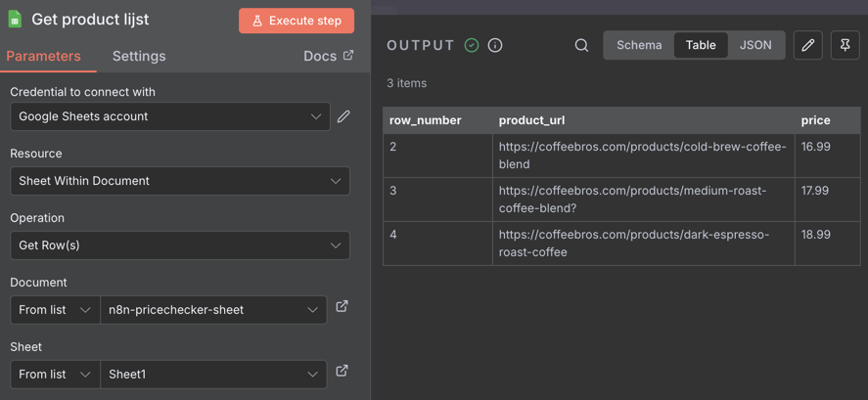Click the output search magnifier icon

(581, 45)
